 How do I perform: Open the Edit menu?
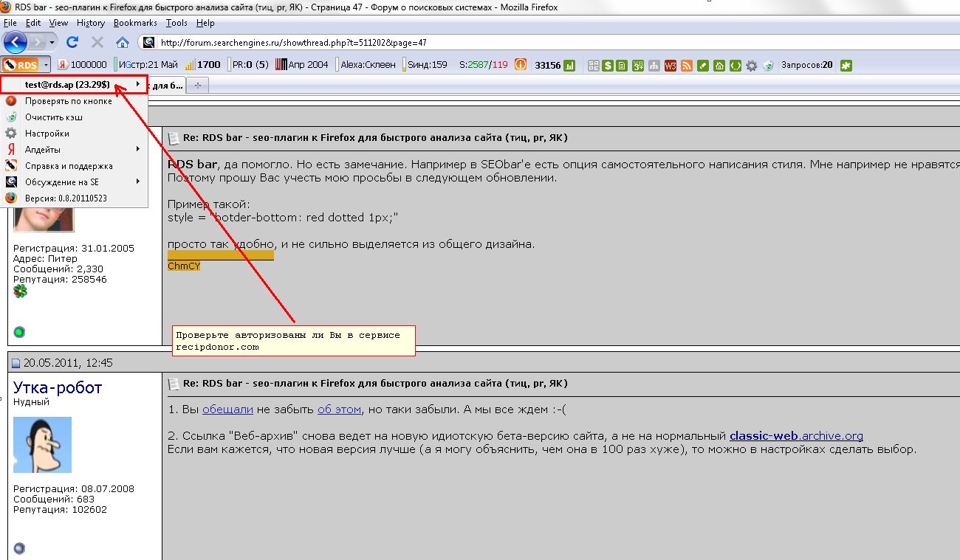click(33, 23)
